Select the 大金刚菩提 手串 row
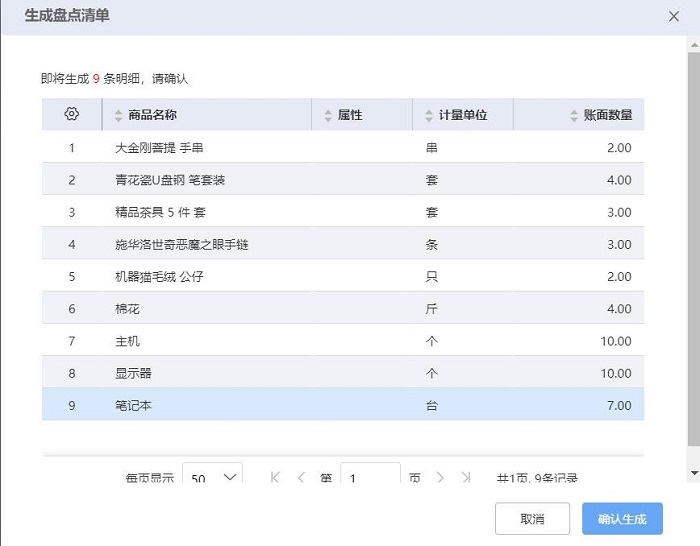The height and width of the screenshot is (546, 700). pyautogui.click(x=343, y=147)
